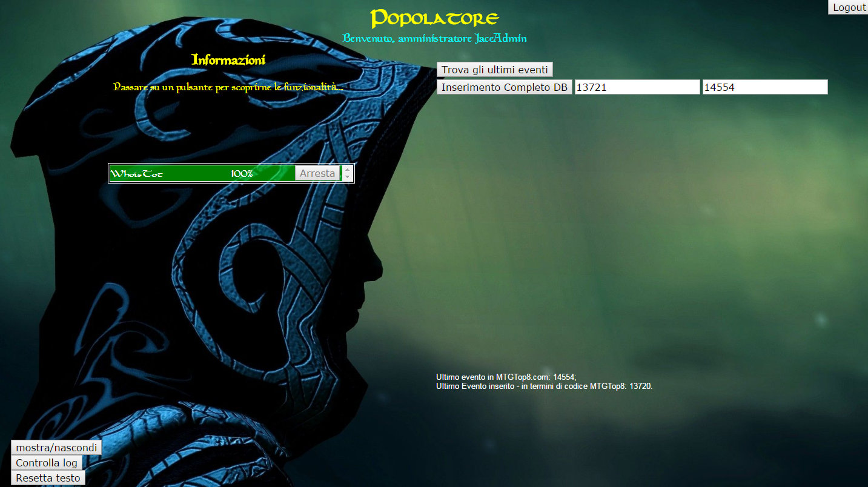868x487 pixels.
Task: Click the "Passare su un pulsante" hint text
Action: (x=228, y=87)
